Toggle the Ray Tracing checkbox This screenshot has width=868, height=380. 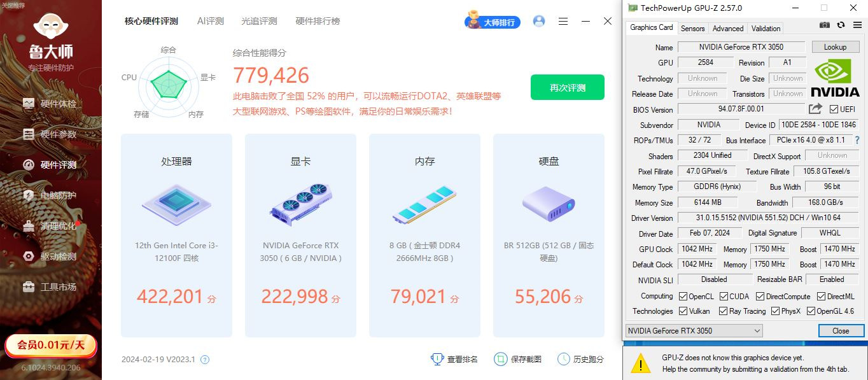tap(723, 311)
